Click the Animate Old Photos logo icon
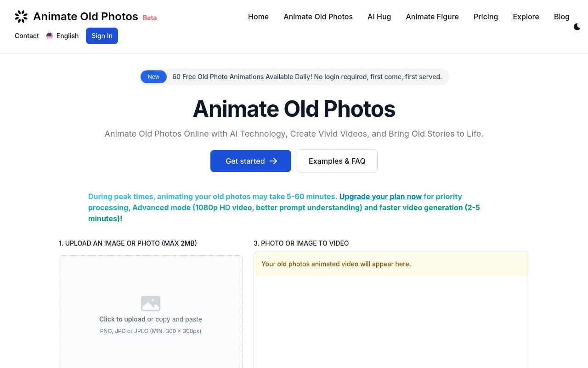Image resolution: width=588 pixels, height=368 pixels. click(x=21, y=16)
